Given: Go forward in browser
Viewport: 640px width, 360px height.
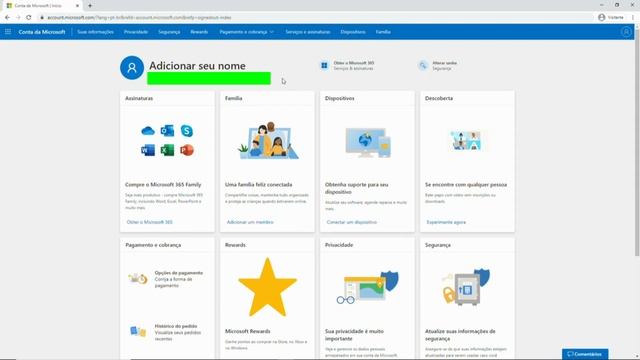Looking at the screenshot, I should coord(18,18).
